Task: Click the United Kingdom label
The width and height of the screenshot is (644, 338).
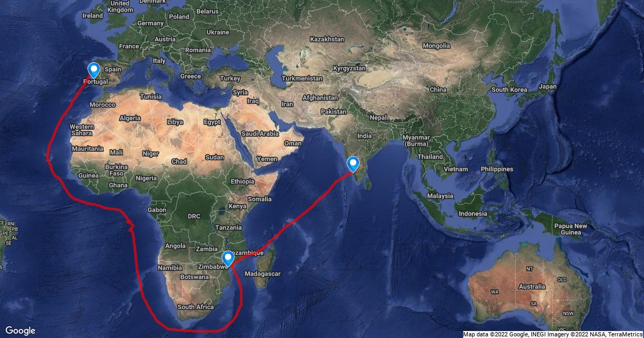Action: tap(119, 6)
